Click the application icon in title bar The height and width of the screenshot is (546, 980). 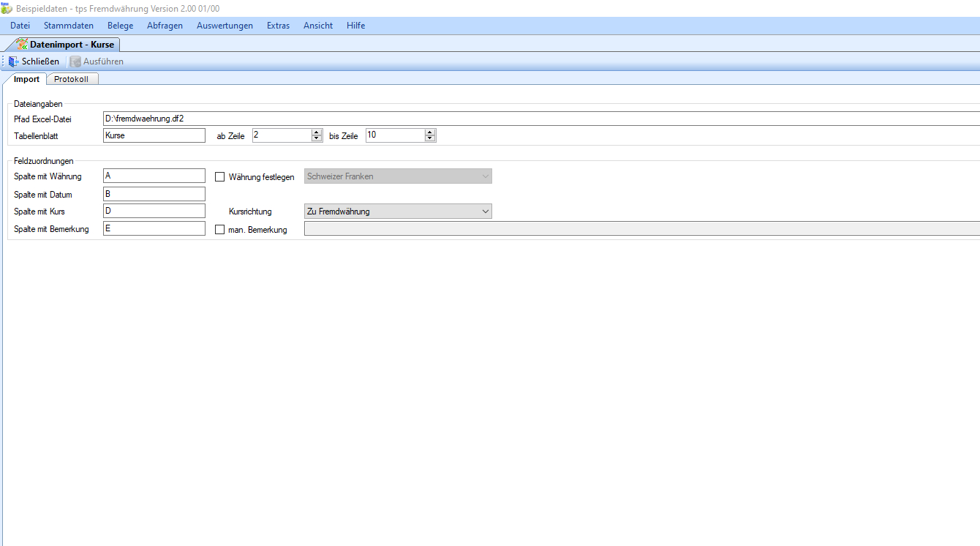(7, 8)
